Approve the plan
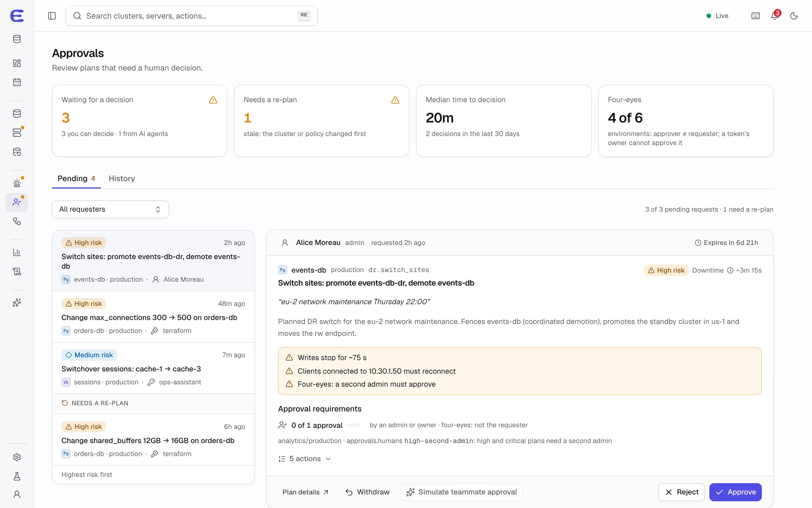This screenshot has height=508, width=812. pos(735,492)
